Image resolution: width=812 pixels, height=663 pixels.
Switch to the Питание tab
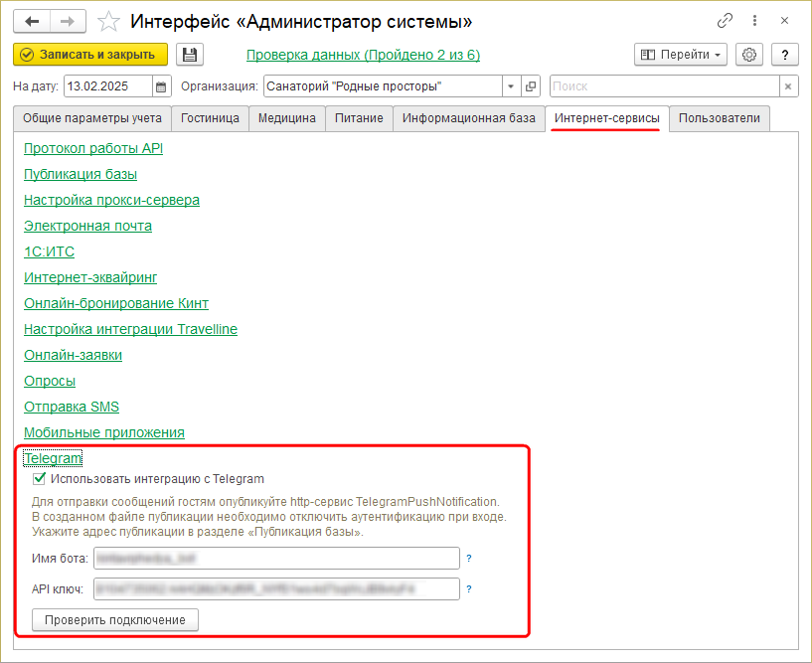pos(359,118)
